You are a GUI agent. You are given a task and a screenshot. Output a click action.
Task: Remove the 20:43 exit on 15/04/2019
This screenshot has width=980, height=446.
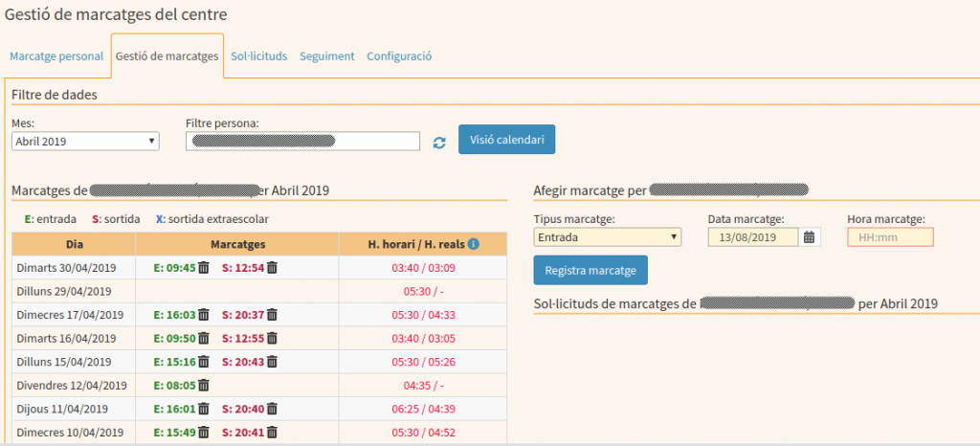click(272, 362)
